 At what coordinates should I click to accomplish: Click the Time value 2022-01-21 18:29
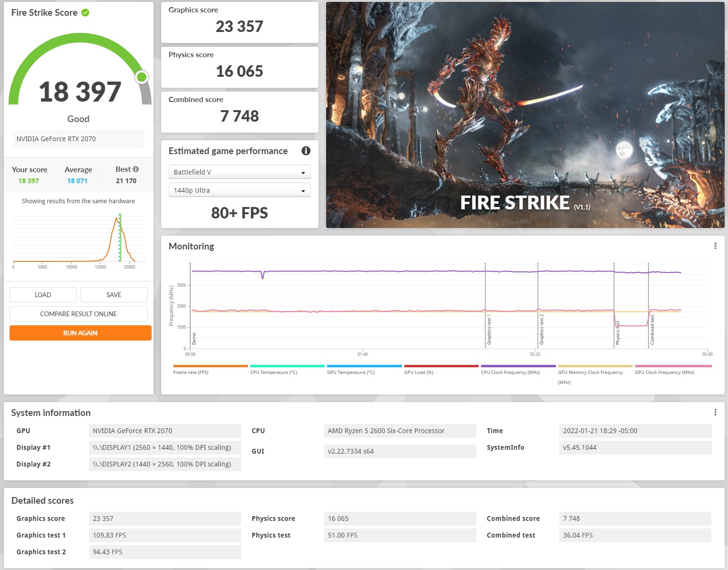(x=635, y=431)
